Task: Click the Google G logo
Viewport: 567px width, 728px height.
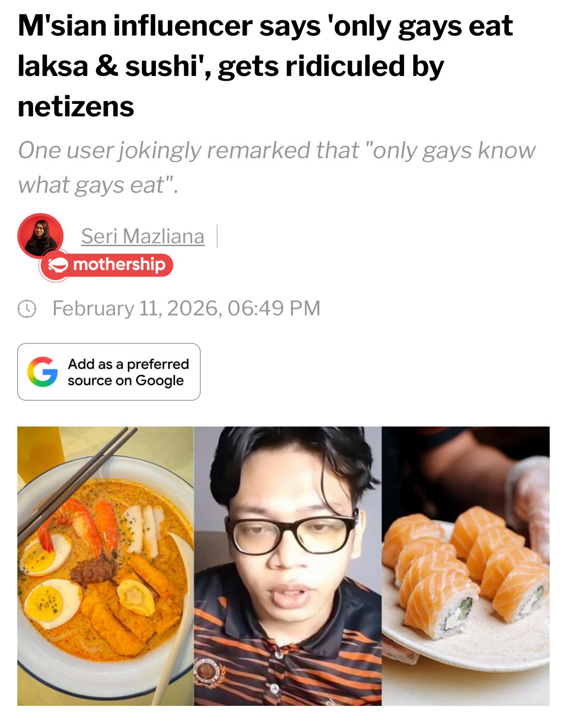Action: 42,372
